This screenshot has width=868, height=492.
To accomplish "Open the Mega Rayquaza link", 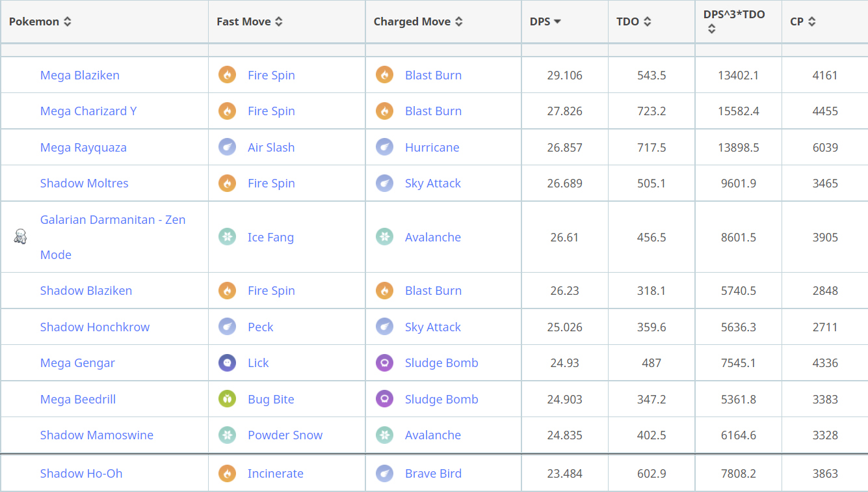I will click(x=83, y=147).
